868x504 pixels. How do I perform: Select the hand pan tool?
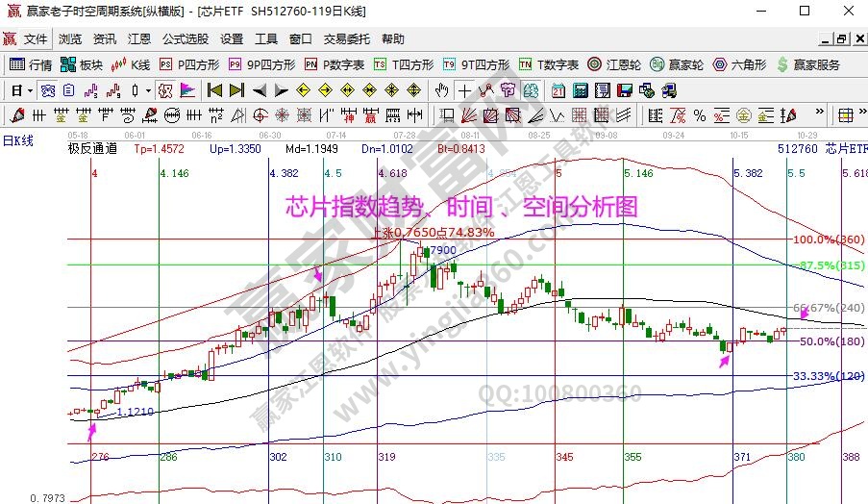pyautogui.click(x=441, y=90)
